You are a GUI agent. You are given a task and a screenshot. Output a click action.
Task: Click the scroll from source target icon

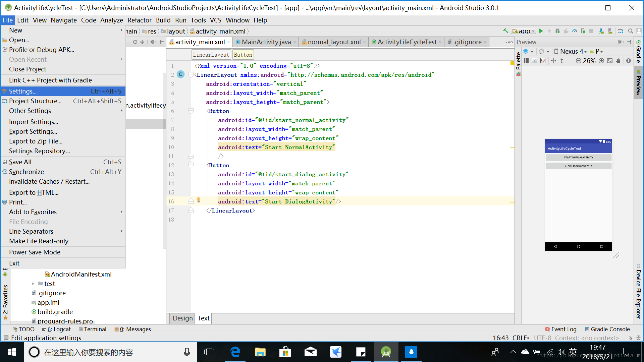tap(135, 42)
